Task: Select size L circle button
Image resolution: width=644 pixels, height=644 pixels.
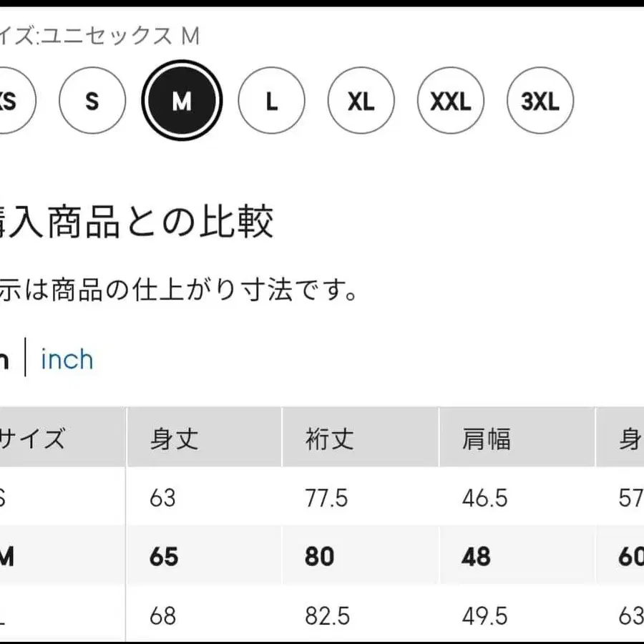Action: (271, 102)
